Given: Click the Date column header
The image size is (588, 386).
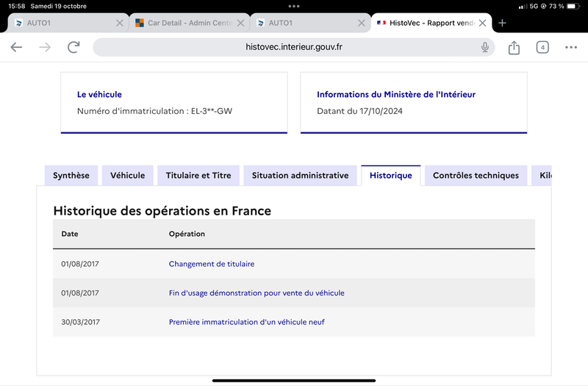Looking at the screenshot, I should (70, 234).
